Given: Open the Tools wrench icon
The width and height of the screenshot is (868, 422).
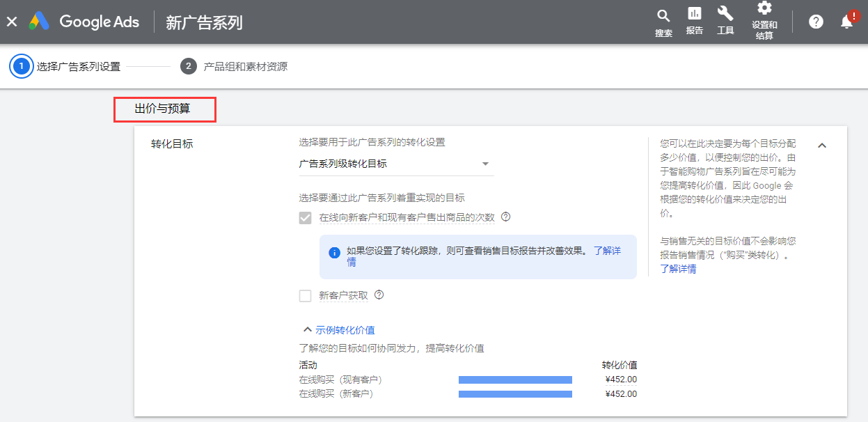Looking at the screenshot, I should 725,14.
